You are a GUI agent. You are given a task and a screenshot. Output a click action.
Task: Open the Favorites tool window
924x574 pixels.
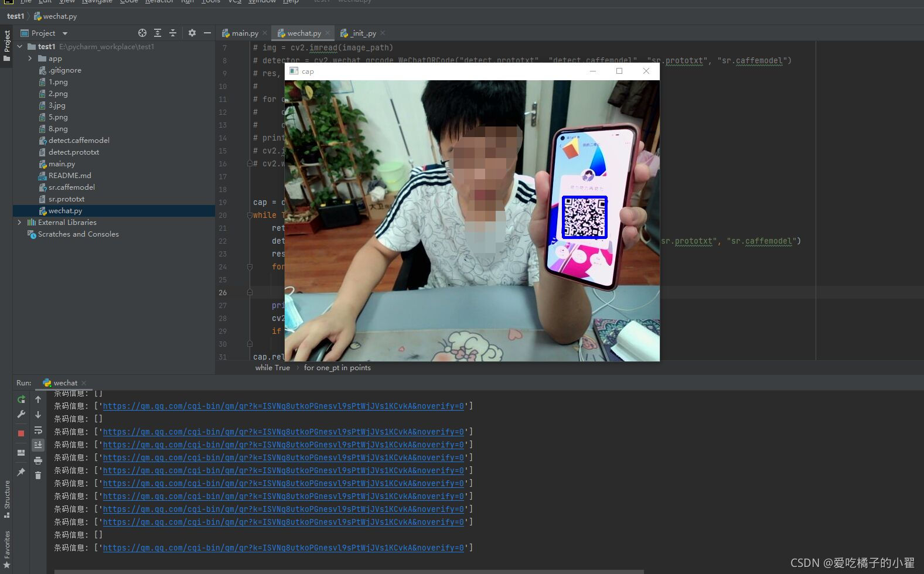pos(7,550)
